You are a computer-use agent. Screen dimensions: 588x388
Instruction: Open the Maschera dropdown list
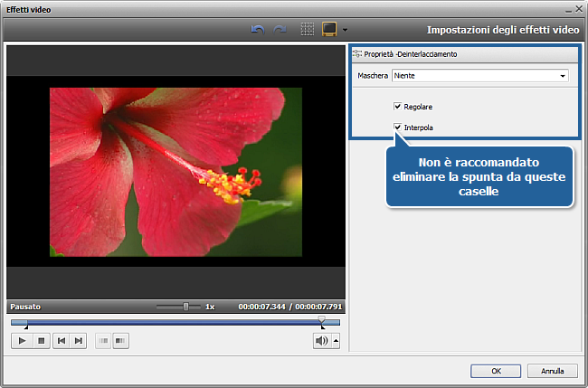(x=563, y=77)
